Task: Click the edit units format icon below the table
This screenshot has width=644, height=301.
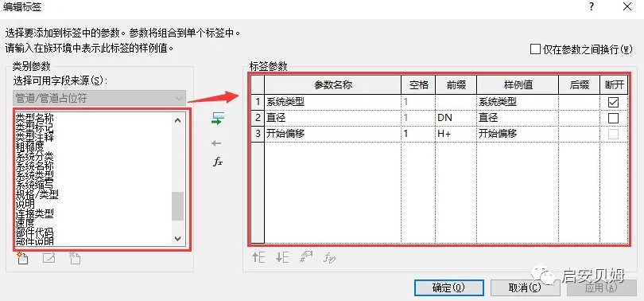Action: (306, 257)
